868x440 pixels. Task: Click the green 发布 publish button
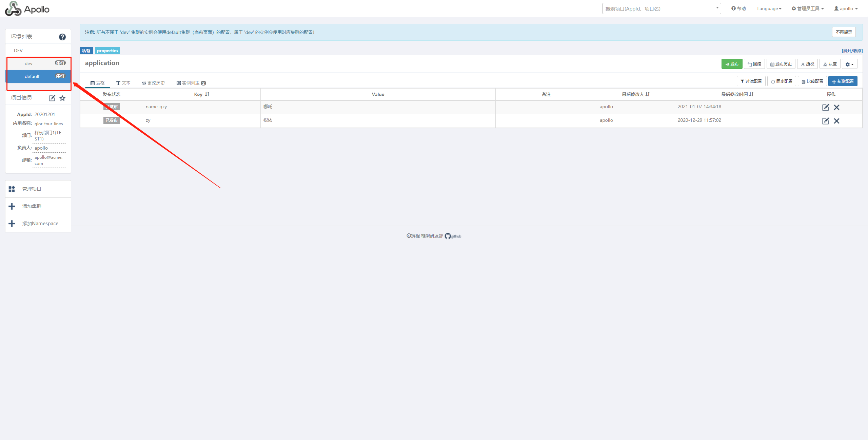point(732,64)
